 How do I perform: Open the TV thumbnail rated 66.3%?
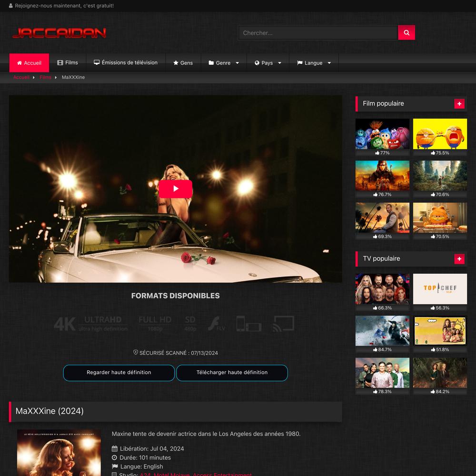(x=382, y=289)
